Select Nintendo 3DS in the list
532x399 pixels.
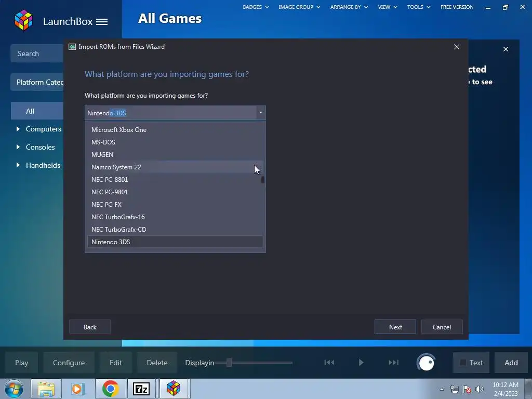pos(175,242)
